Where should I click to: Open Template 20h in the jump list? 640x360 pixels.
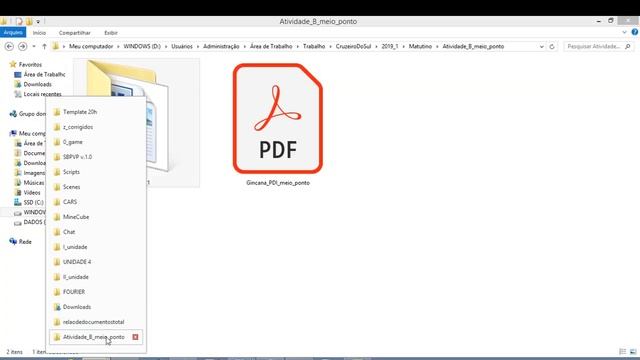96,112
